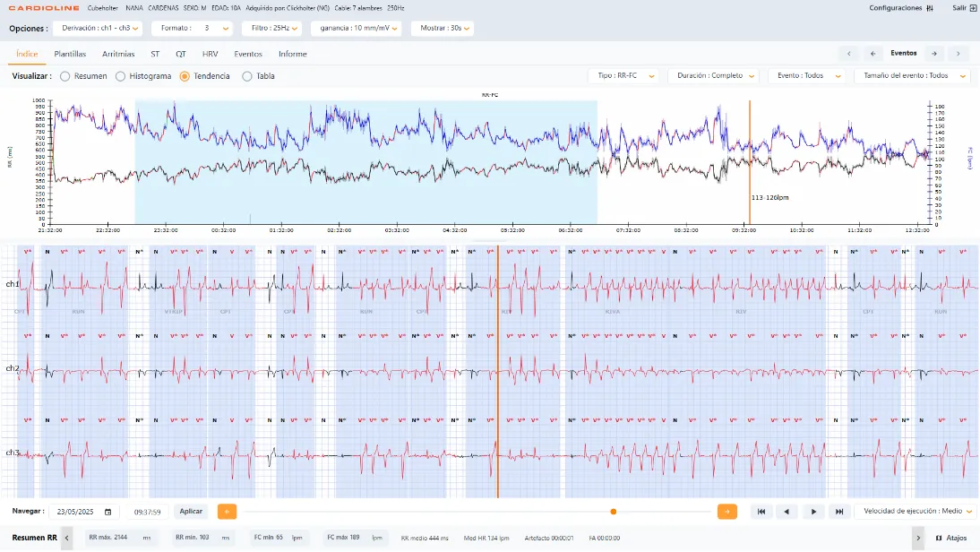
Task: Start playback with the play arrow
Action: (813, 512)
